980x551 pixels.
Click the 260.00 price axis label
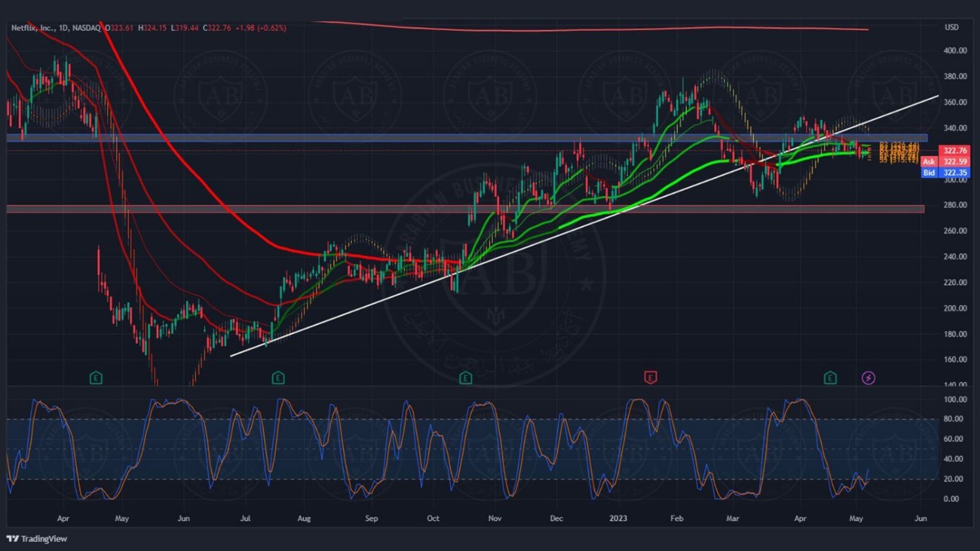(955, 231)
